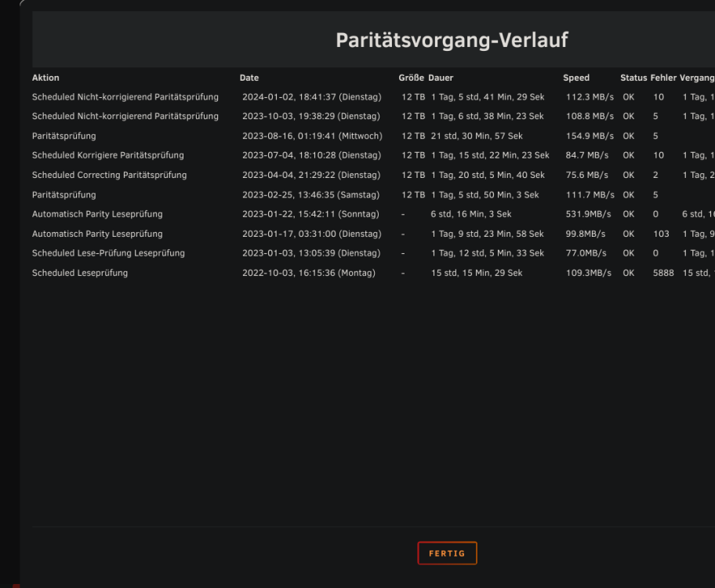Screen dimensions: 715x588
Task: Select the date 2023-01-22, 15:42:11 (Sonntag)
Action: (310, 214)
